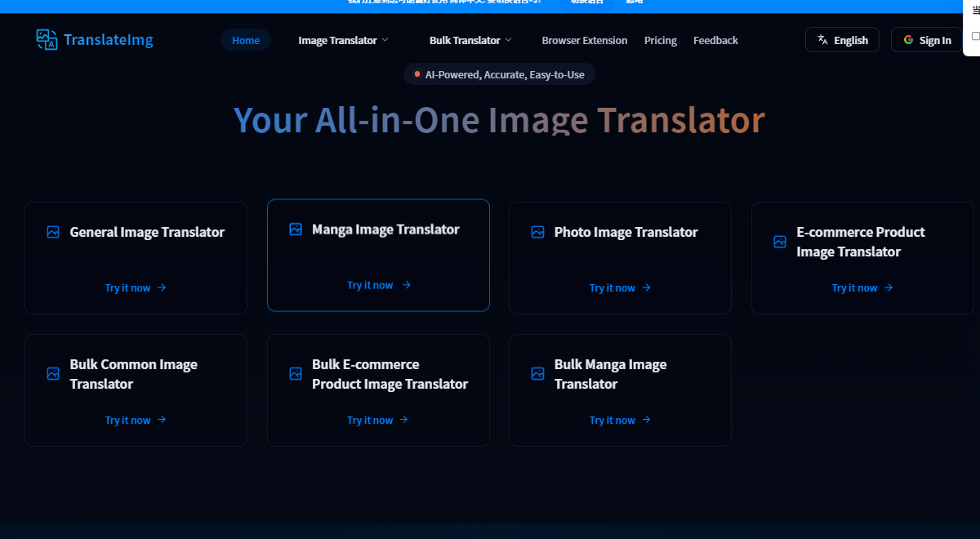Click the Bulk E-commerce Product Image Translator icon
980x539 pixels.
click(x=296, y=374)
